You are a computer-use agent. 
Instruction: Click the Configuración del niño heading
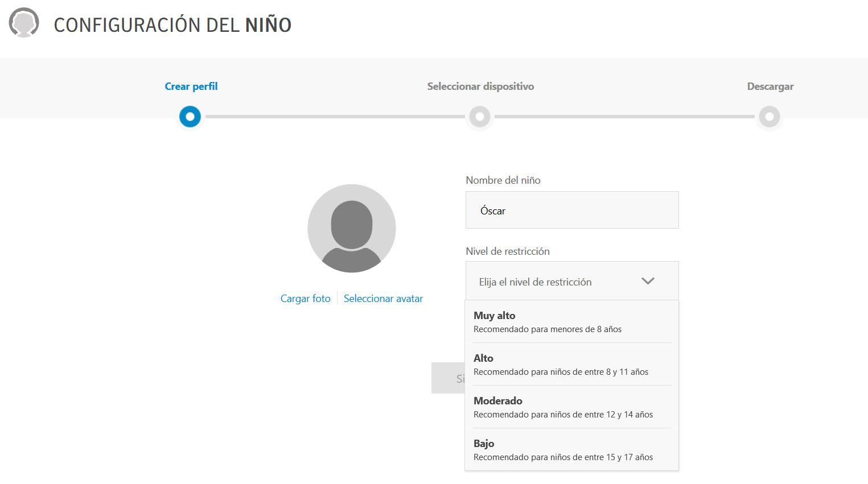pyautogui.click(x=172, y=24)
